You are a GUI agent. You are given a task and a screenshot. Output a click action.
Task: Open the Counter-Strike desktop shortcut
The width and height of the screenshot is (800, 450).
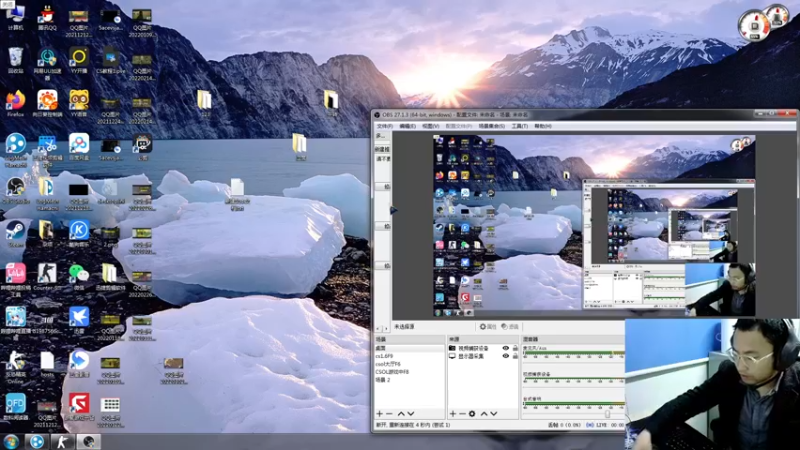[47, 276]
